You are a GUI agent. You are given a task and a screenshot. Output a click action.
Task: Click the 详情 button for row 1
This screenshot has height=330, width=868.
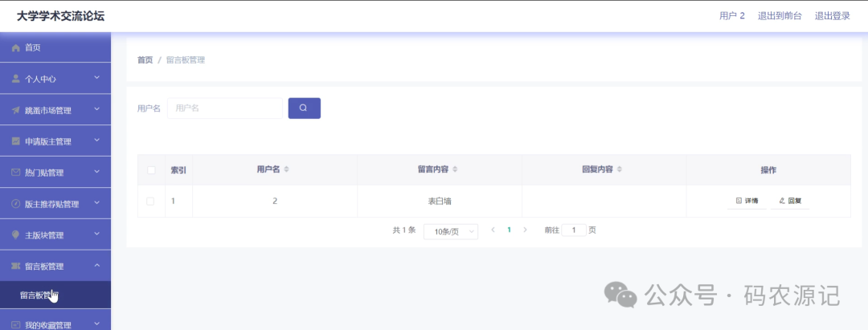(747, 201)
